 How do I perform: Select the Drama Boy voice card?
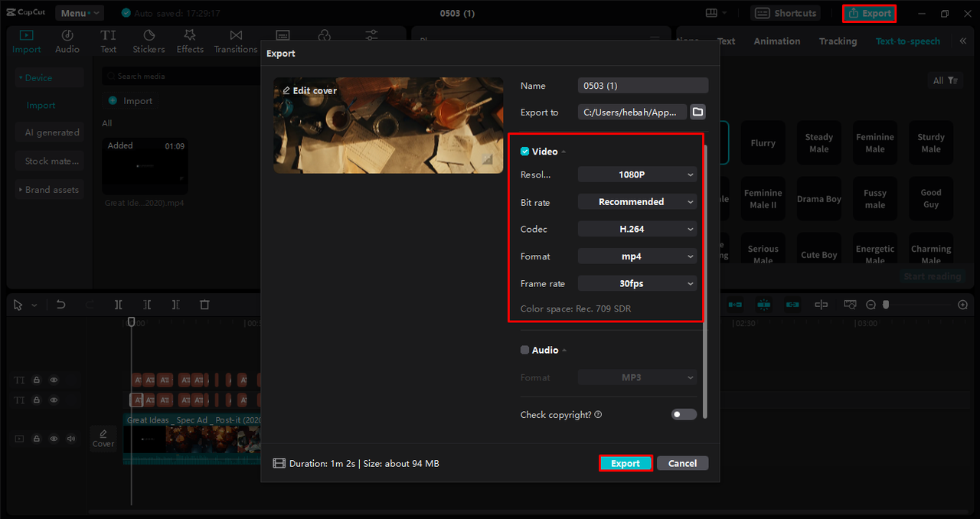point(818,199)
